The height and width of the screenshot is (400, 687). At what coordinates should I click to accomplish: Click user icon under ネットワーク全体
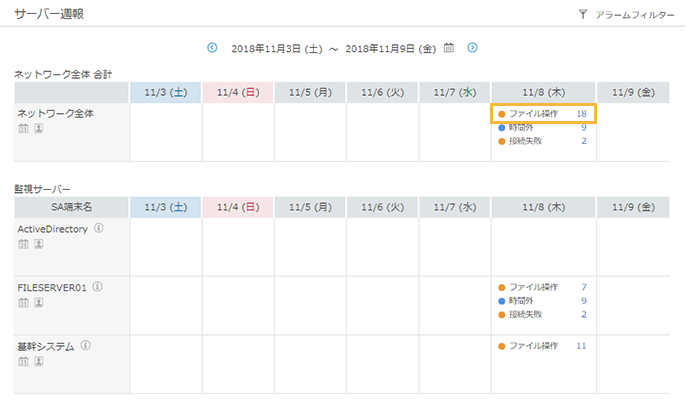38,129
